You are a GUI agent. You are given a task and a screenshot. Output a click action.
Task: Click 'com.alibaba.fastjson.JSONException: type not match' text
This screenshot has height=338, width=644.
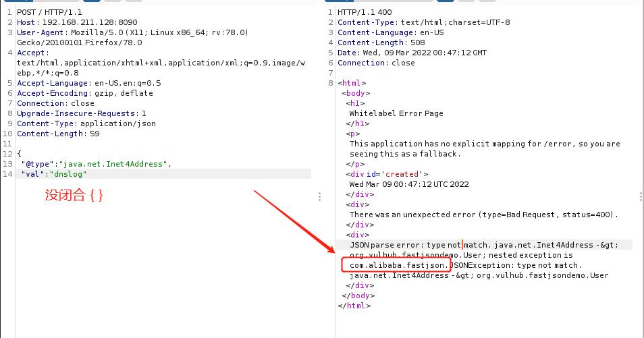tap(465, 265)
